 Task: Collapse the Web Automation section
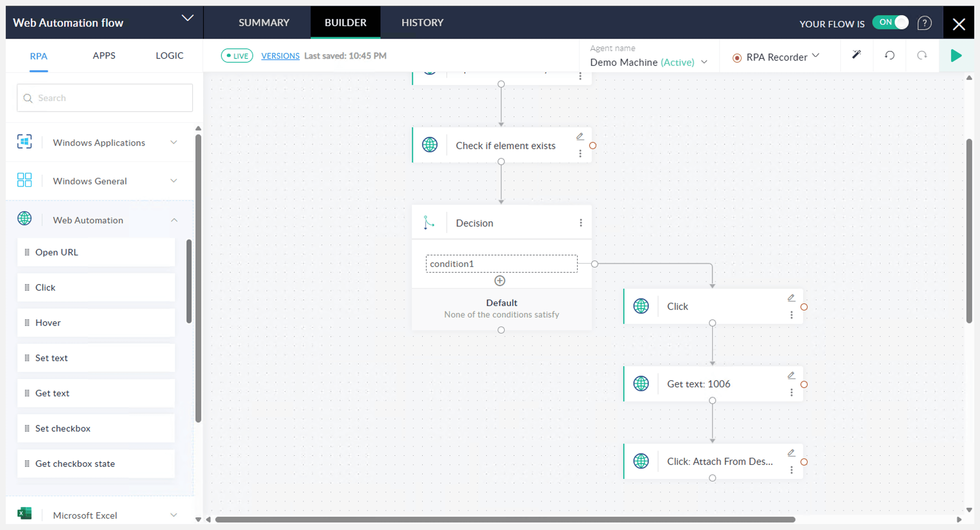click(x=174, y=220)
